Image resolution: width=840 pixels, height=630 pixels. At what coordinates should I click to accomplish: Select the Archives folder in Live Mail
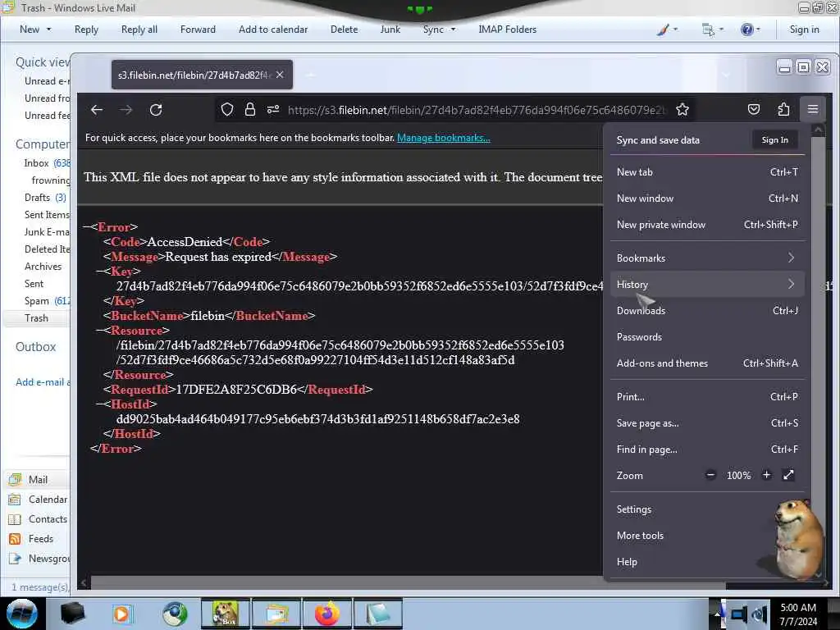click(43, 267)
